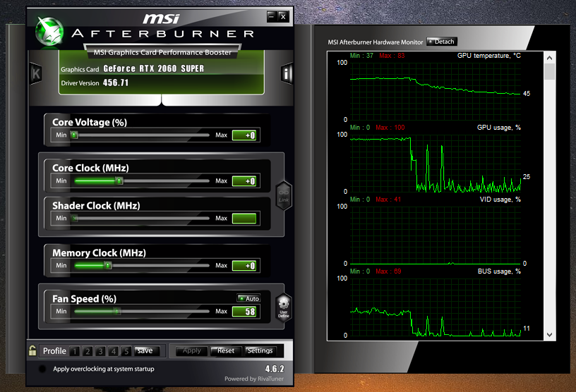Click the Reset button
The width and height of the screenshot is (576, 392).
pos(226,351)
